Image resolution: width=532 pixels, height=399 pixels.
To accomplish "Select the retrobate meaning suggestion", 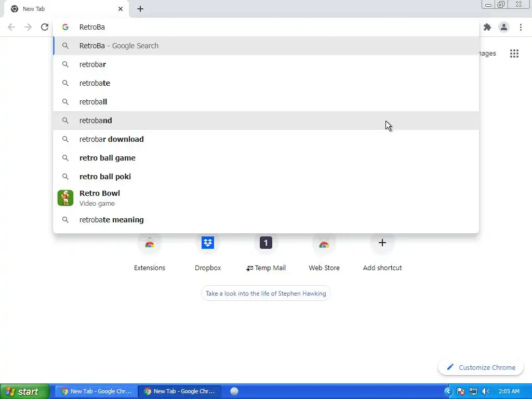I will pos(266,220).
